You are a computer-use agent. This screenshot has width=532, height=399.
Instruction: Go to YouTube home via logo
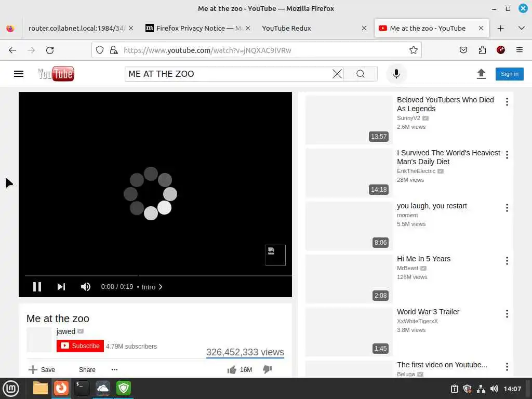[56, 74]
